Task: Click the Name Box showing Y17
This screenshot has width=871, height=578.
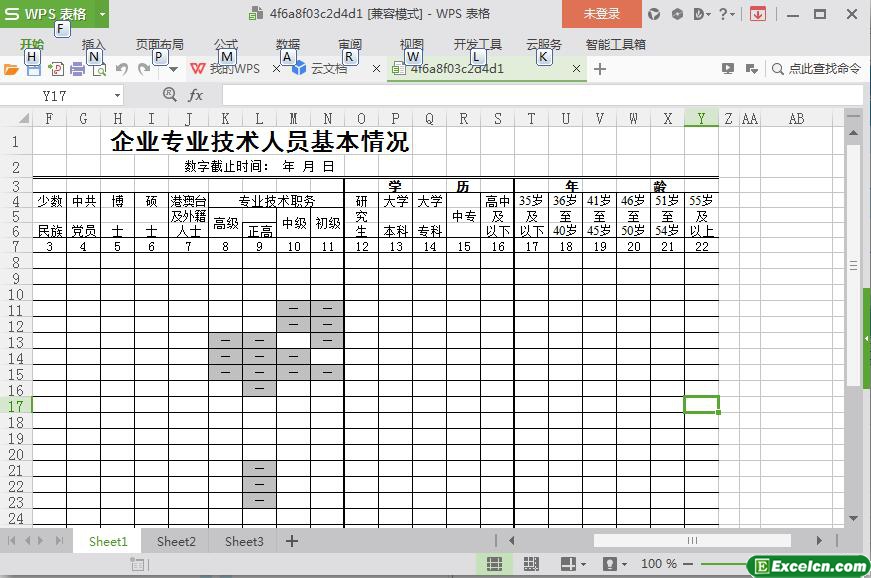Action: point(56,96)
